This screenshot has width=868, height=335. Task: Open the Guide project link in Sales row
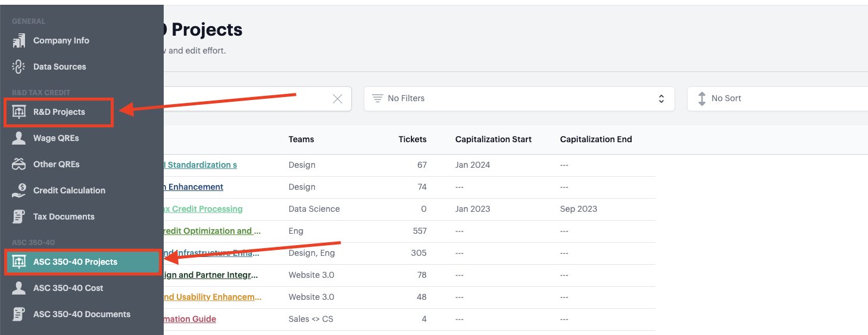[191, 319]
